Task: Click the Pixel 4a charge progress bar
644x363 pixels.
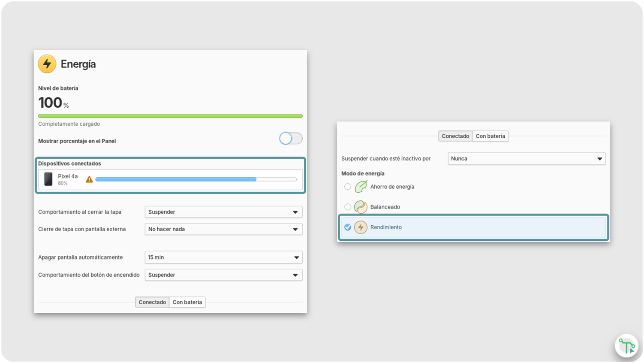Action: tap(196, 179)
